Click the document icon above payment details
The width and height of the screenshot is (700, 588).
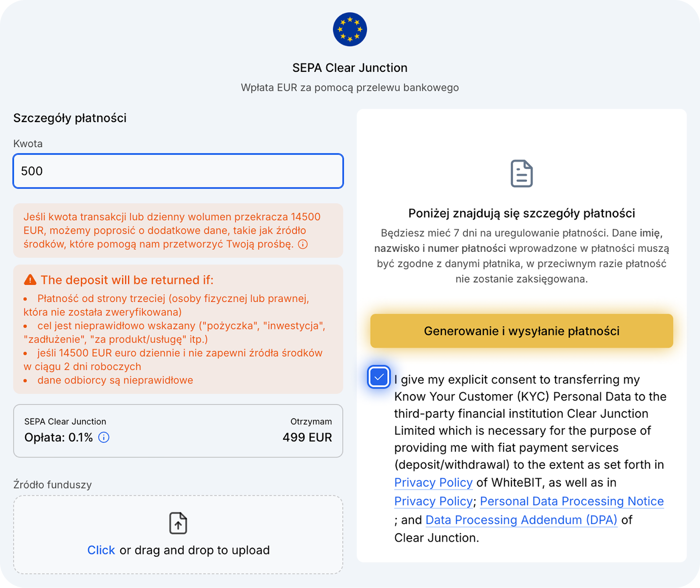521,174
